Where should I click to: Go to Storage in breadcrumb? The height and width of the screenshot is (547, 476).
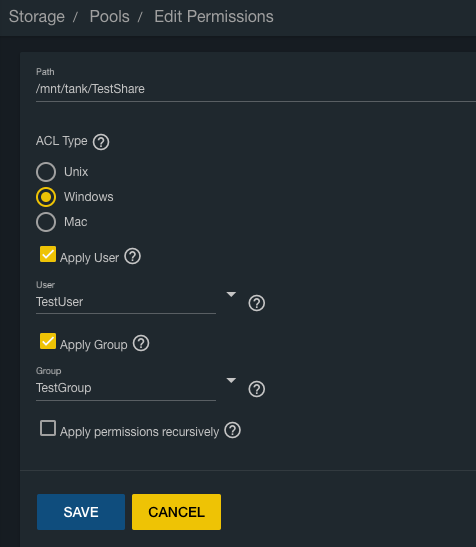pyautogui.click(x=37, y=16)
